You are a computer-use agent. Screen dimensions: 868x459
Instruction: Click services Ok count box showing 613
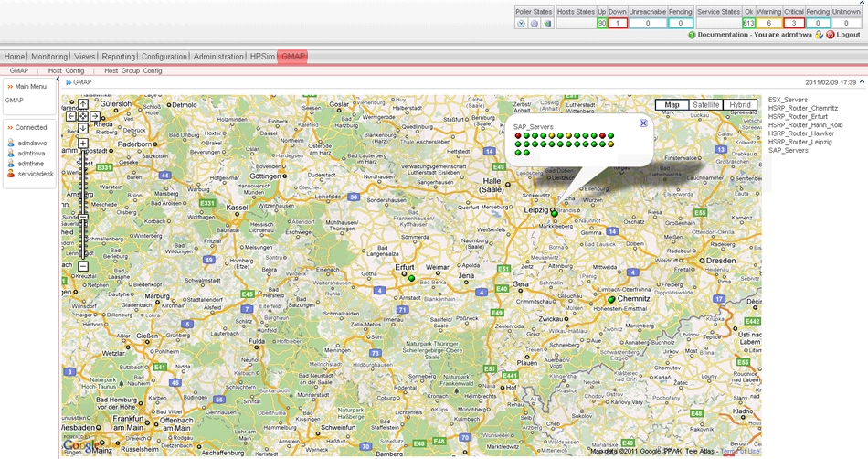tap(748, 23)
